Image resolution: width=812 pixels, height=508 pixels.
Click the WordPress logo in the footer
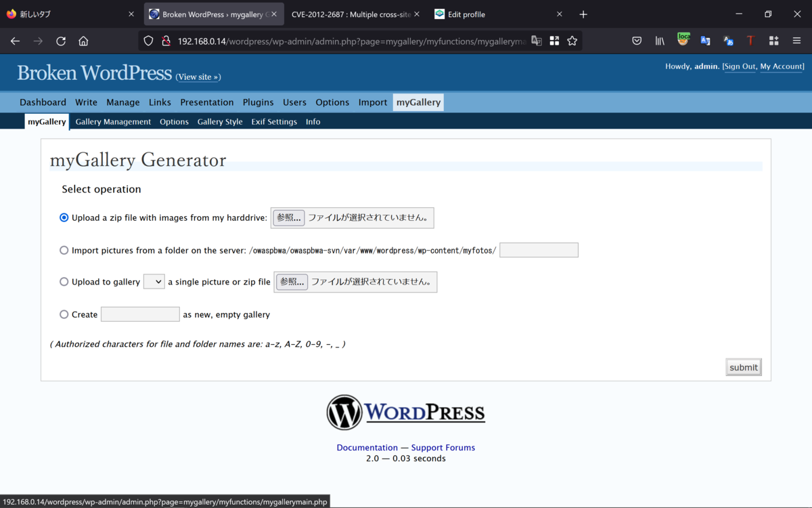406,412
